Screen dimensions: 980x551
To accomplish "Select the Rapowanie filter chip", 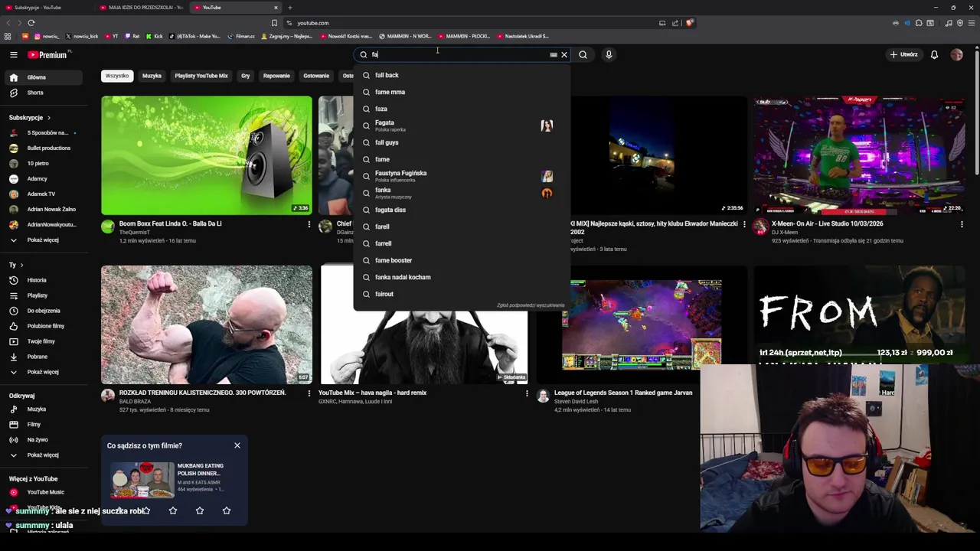I will (276, 76).
